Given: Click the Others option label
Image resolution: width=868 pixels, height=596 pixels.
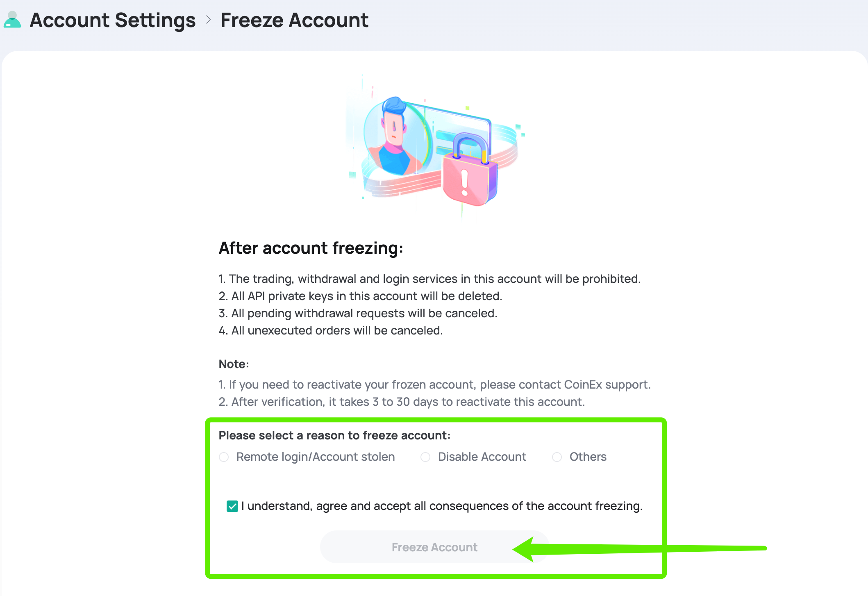Looking at the screenshot, I should pyautogui.click(x=588, y=457).
